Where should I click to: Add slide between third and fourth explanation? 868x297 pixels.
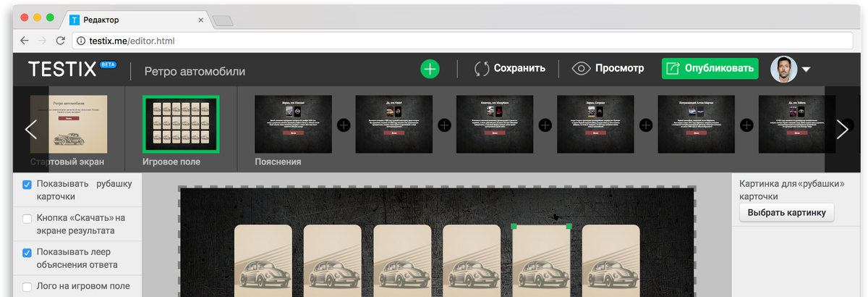click(545, 125)
